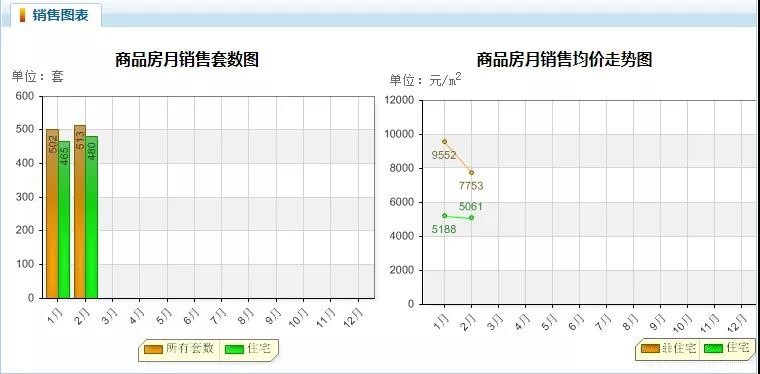
Task: Open the 销售图表 tab
Action: click(x=56, y=15)
